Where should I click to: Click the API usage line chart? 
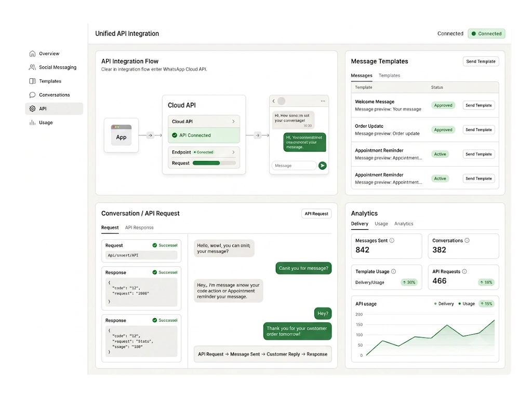tap(430, 335)
